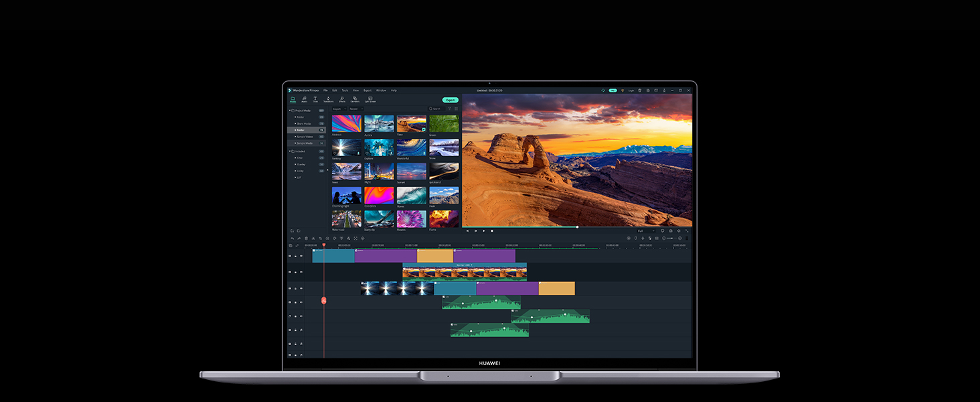Open the Elements panel
This screenshot has width=980, height=402.
355,100
